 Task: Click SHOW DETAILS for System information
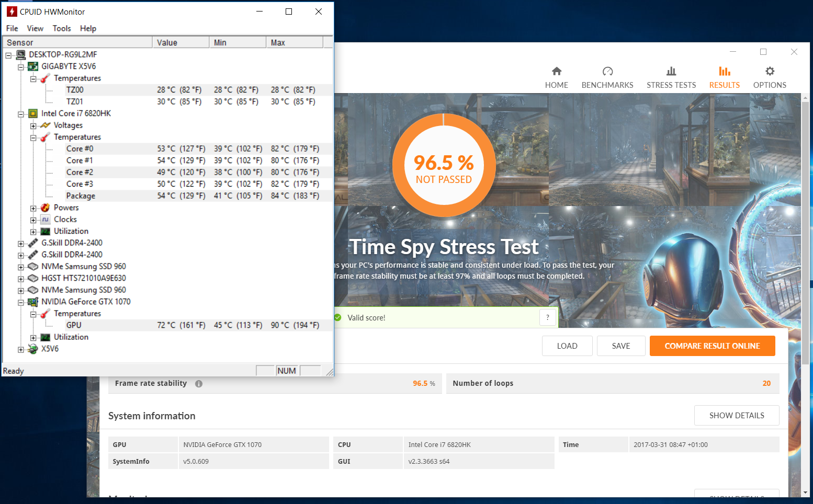point(737,416)
